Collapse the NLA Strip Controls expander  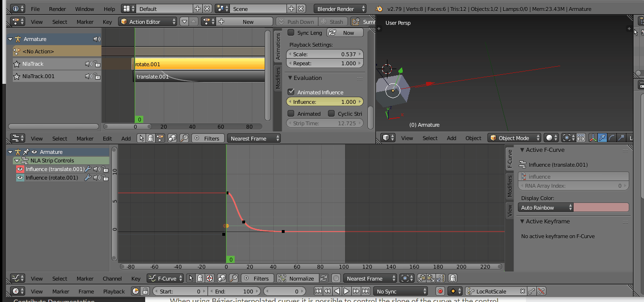(17, 161)
